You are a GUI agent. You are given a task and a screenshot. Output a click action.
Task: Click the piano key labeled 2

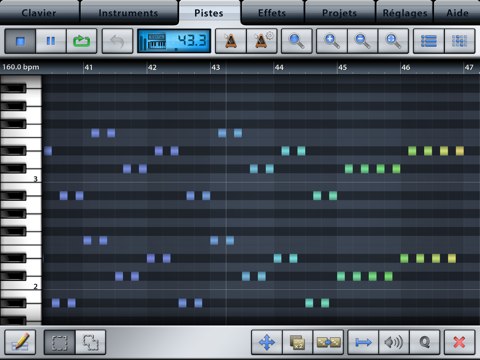pyautogui.click(x=21, y=285)
